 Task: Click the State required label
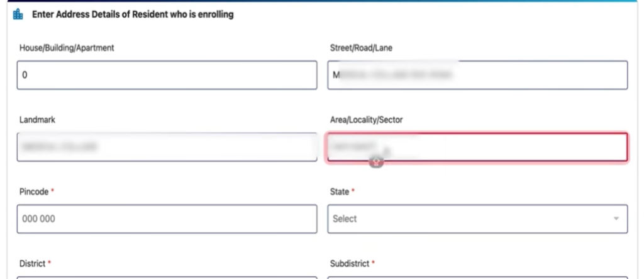point(342,191)
